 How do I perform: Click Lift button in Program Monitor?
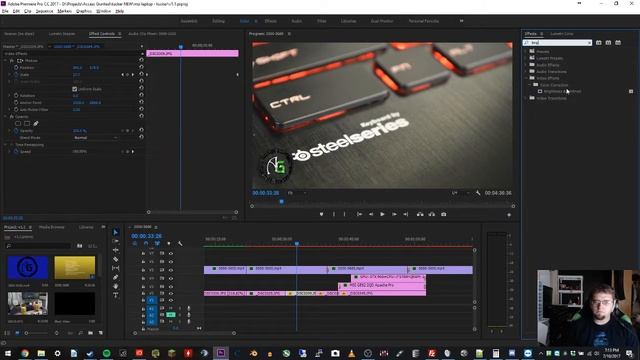coord(420,214)
